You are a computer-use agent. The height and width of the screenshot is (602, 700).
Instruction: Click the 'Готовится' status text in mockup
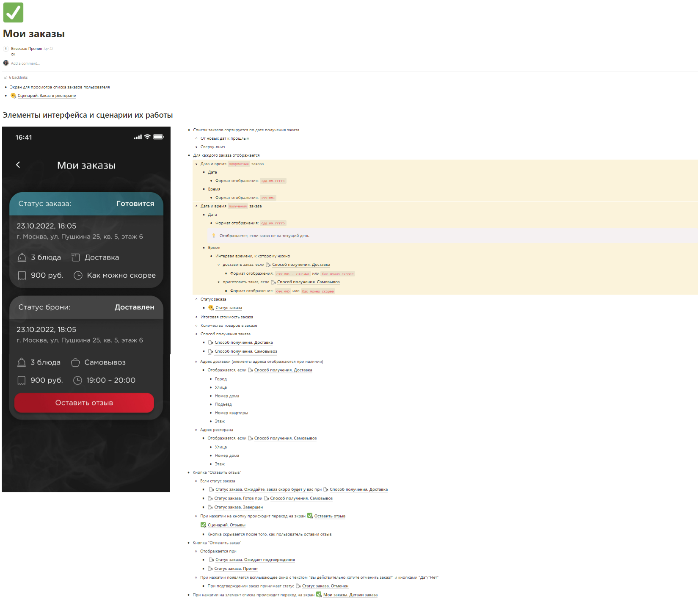point(135,204)
